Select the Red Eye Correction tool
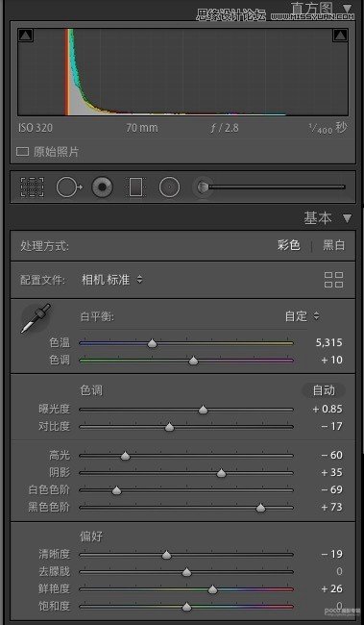Image resolution: width=364 pixels, height=625 pixels. pos(103,187)
